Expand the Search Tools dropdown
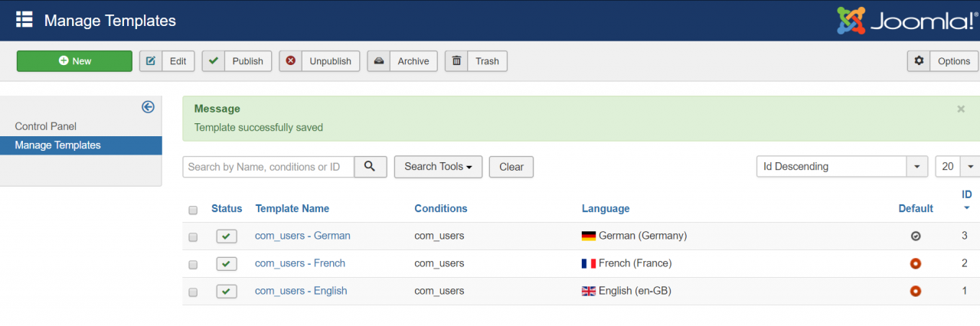This screenshot has height=326, width=980. click(x=438, y=167)
